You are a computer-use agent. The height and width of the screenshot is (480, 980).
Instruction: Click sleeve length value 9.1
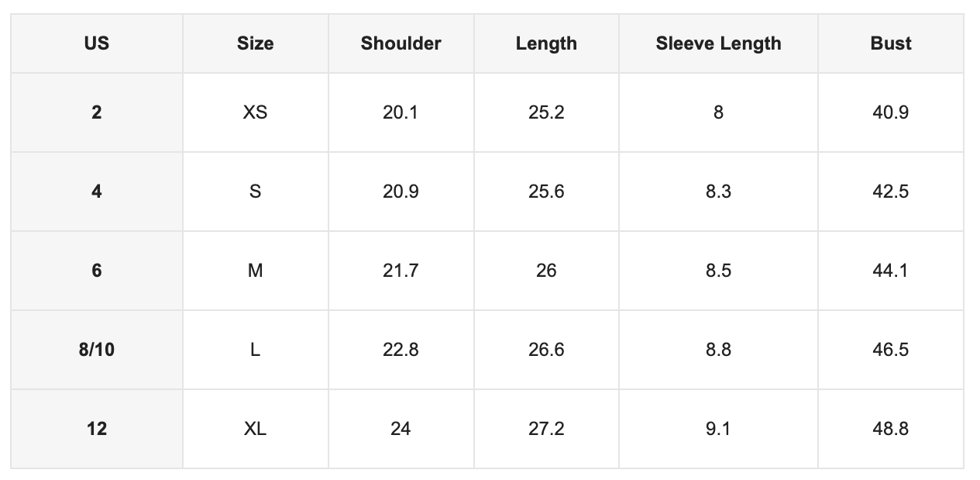[x=718, y=429]
